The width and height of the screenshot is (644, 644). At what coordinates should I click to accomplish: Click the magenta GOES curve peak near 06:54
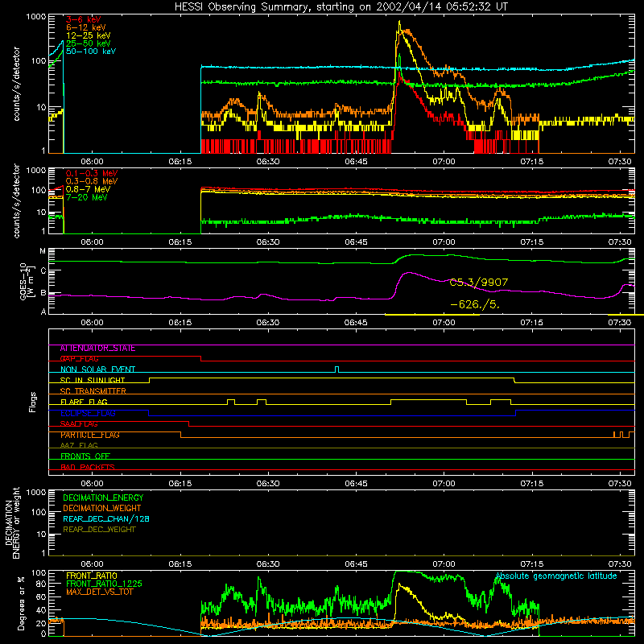pos(408,272)
